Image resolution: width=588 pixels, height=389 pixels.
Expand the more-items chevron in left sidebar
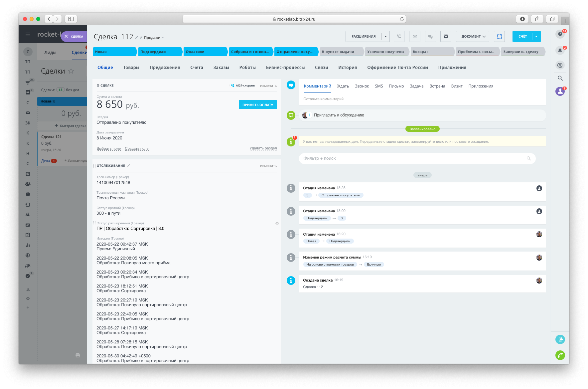28,276
